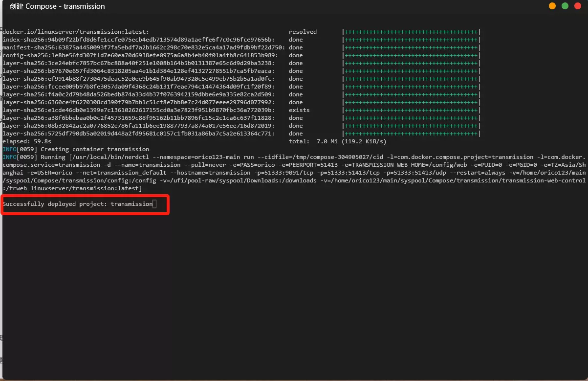
Task: Close the window with the red dot
Action: tap(578, 6)
